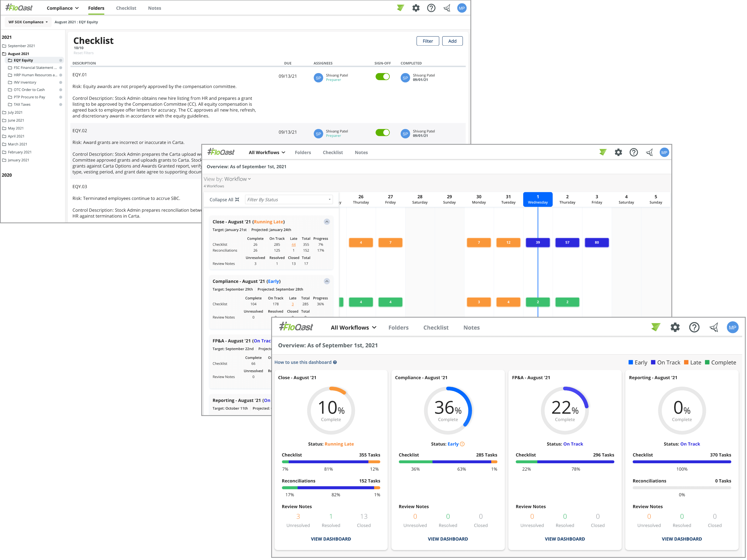Open the Checklist tab in the bottom dashboard
The width and height of the screenshot is (747, 560).
436,327
